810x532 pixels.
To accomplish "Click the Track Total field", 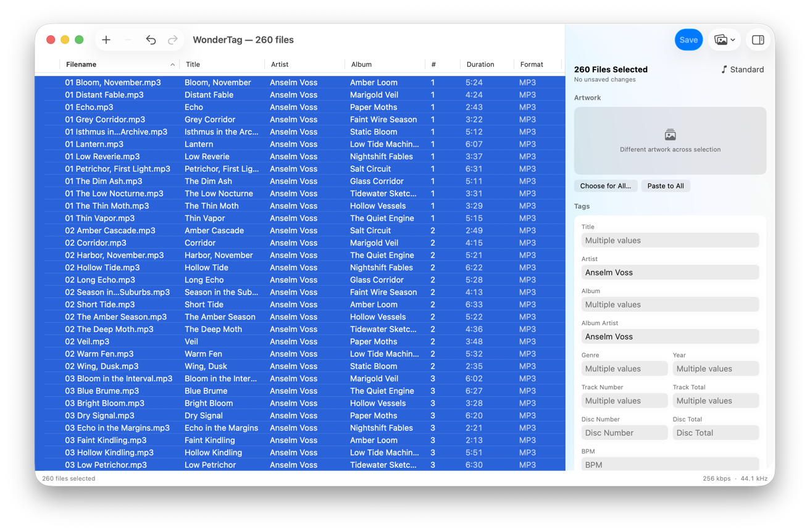I will tap(716, 401).
